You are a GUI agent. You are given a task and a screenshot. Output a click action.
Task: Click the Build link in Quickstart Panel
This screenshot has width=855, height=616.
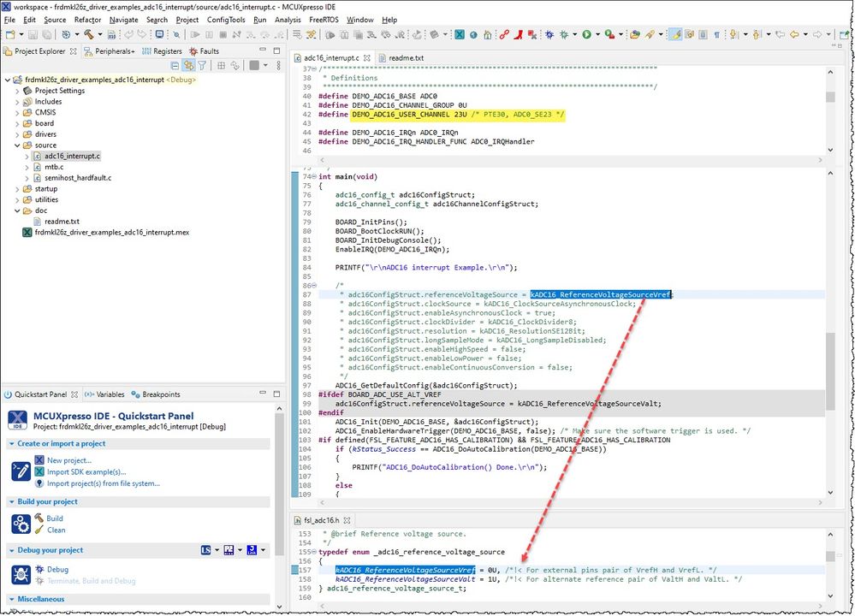pyautogui.click(x=55, y=518)
